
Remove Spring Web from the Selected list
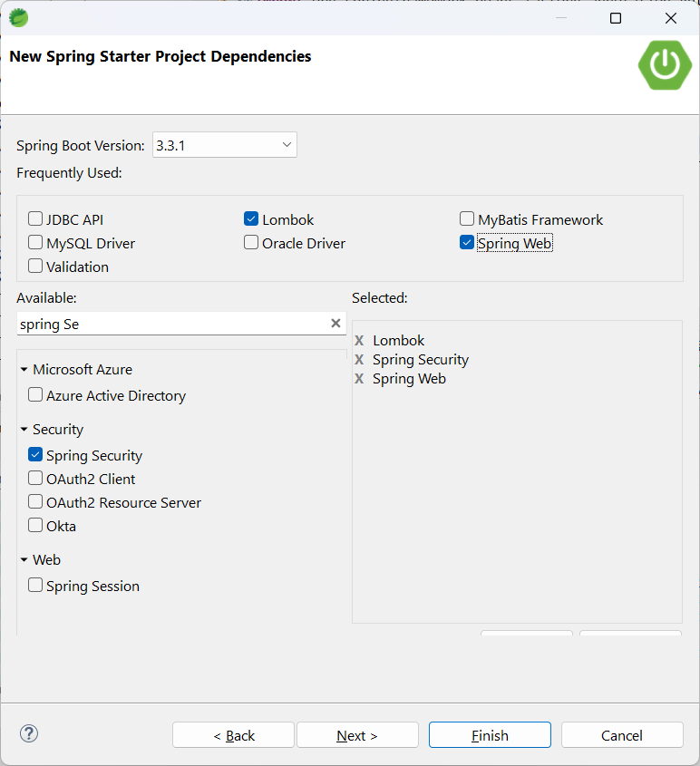coord(359,379)
